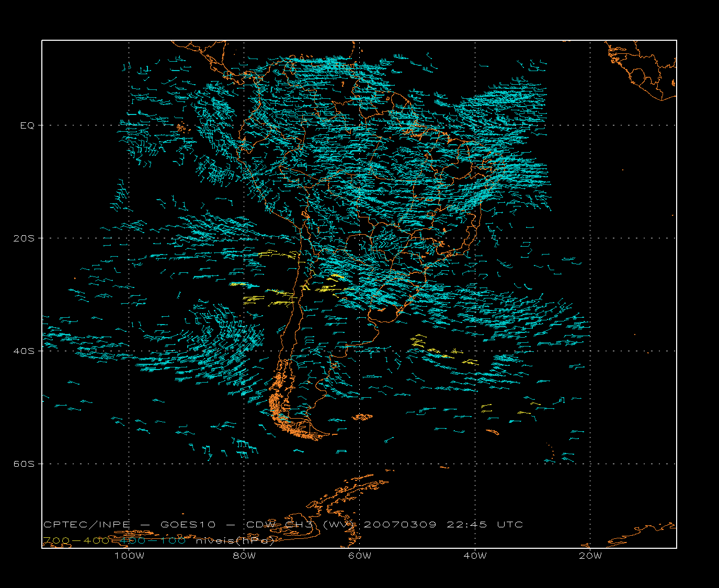Click the yellow 700-400 level legend
Image resolution: width=719 pixels, height=588 pixels.
[x=76, y=540]
